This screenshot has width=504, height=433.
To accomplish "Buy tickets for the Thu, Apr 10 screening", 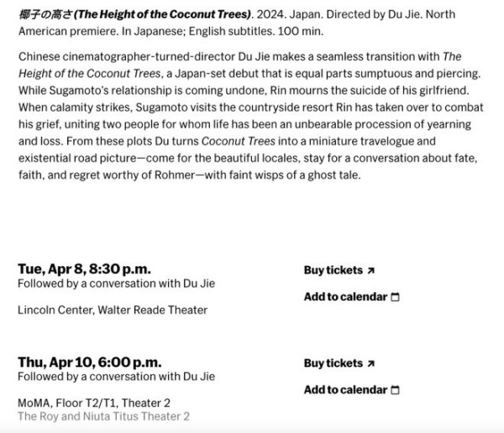I will coord(333,363).
